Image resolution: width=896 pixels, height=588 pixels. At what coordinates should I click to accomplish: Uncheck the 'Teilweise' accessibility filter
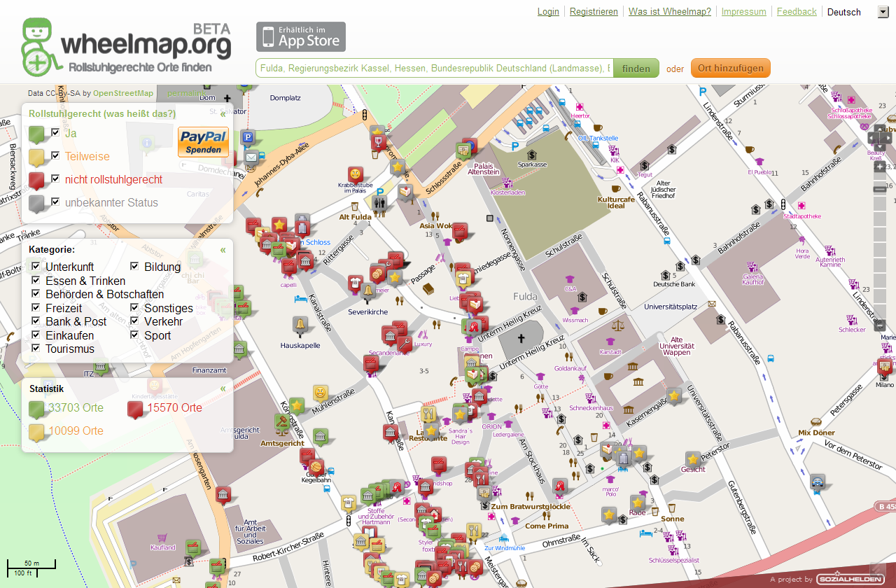56,155
